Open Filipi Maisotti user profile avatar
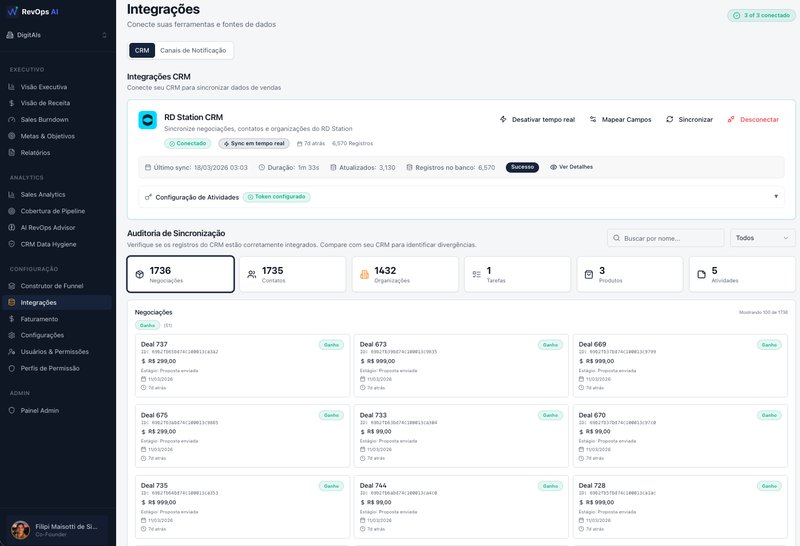Image resolution: width=800 pixels, height=546 pixels. tap(20, 530)
